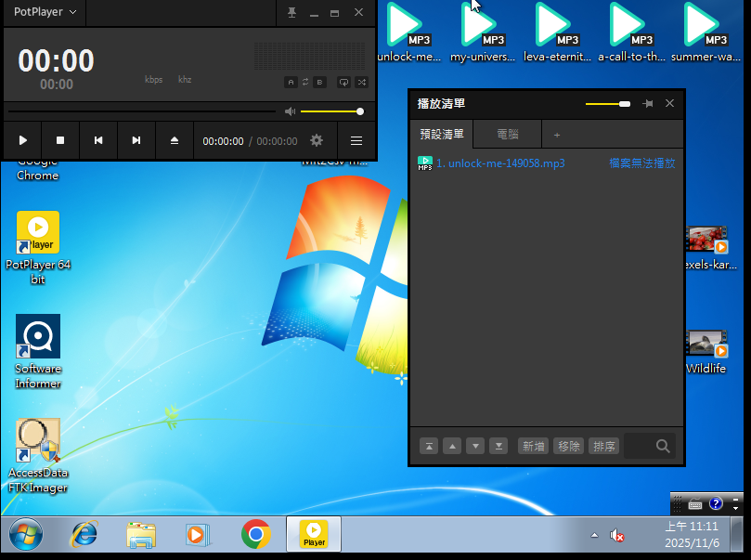Image resolution: width=751 pixels, height=560 pixels.
Task: Move playlist item to the bottom
Action: tap(499, 447)
